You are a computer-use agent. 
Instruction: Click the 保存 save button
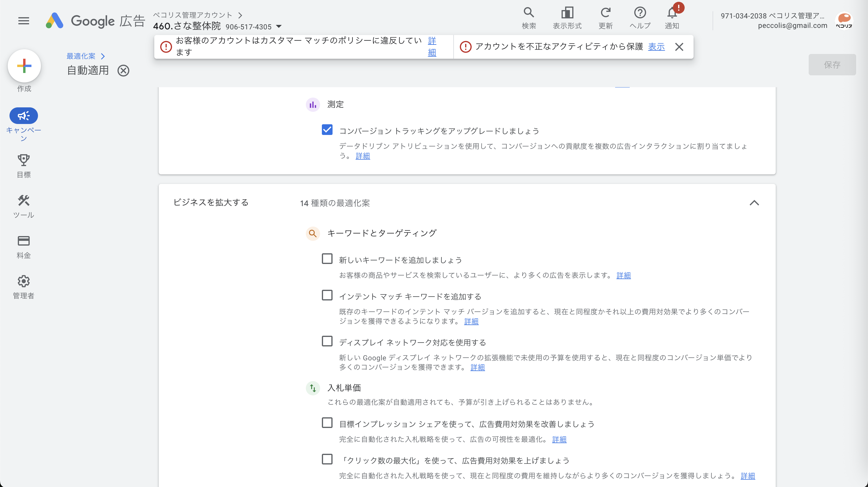point(832,65)
